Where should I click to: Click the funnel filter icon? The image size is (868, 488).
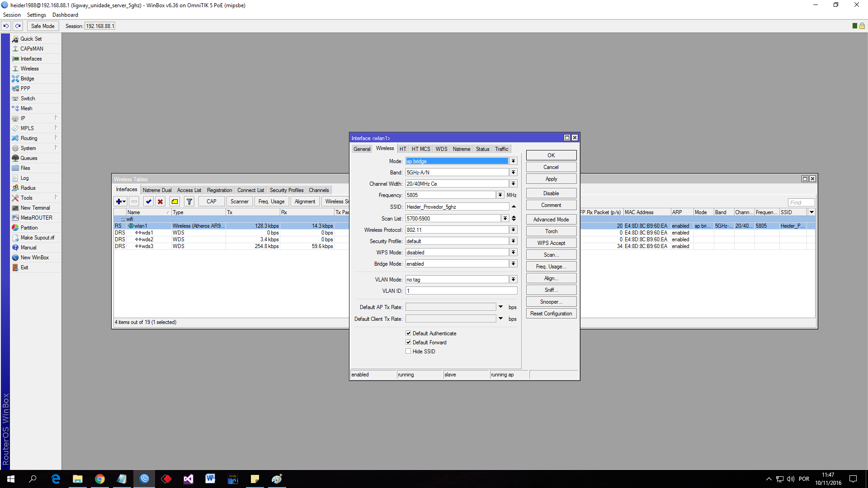click(x=189, y=202)
